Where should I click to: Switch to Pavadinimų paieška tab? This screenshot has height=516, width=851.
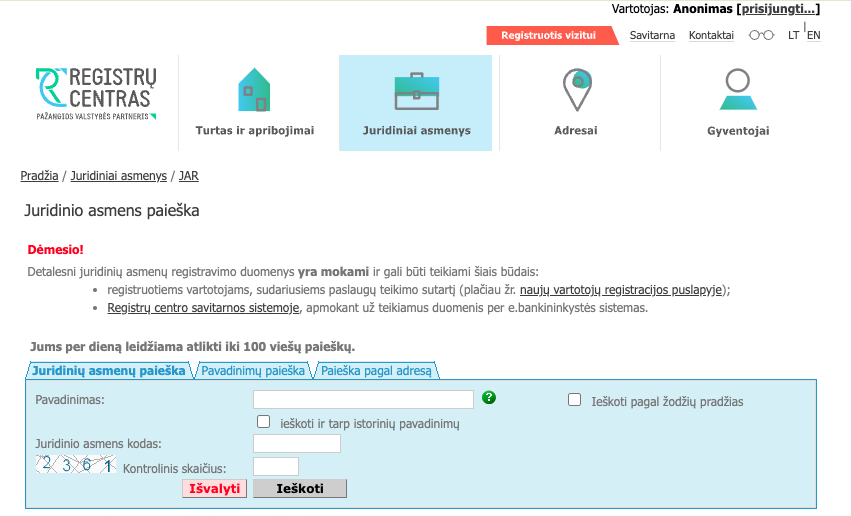[x=253, y=371]
